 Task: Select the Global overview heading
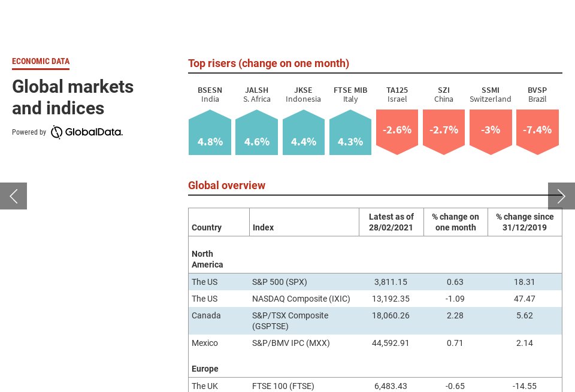(x=226, y=186)
